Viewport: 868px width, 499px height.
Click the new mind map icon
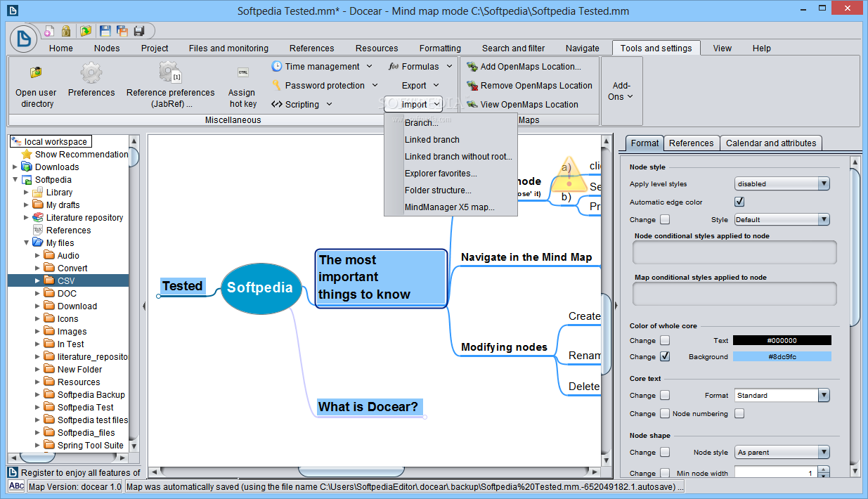point(49,31)
